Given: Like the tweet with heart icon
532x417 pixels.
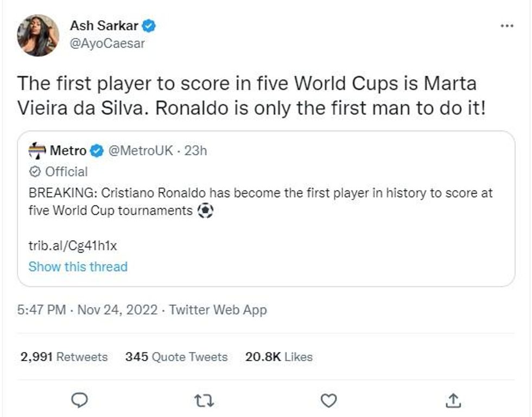Looking at the screenshot, I should [328, 400].
